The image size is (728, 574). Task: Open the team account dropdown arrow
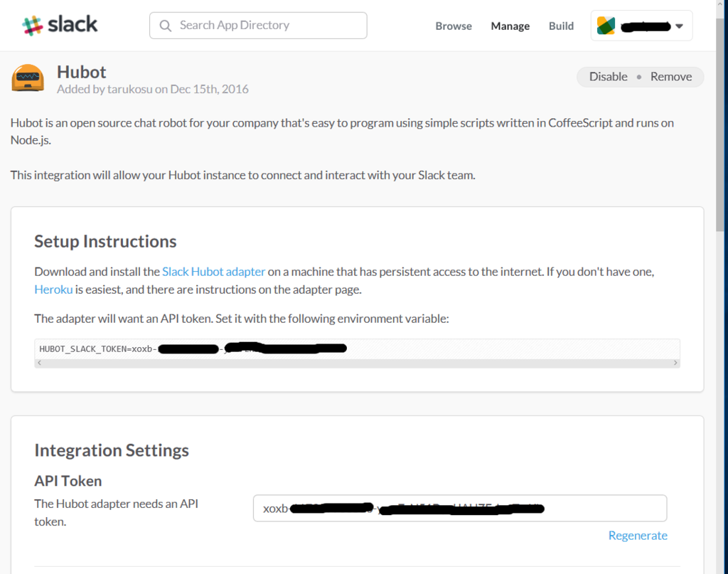(679, 26)
